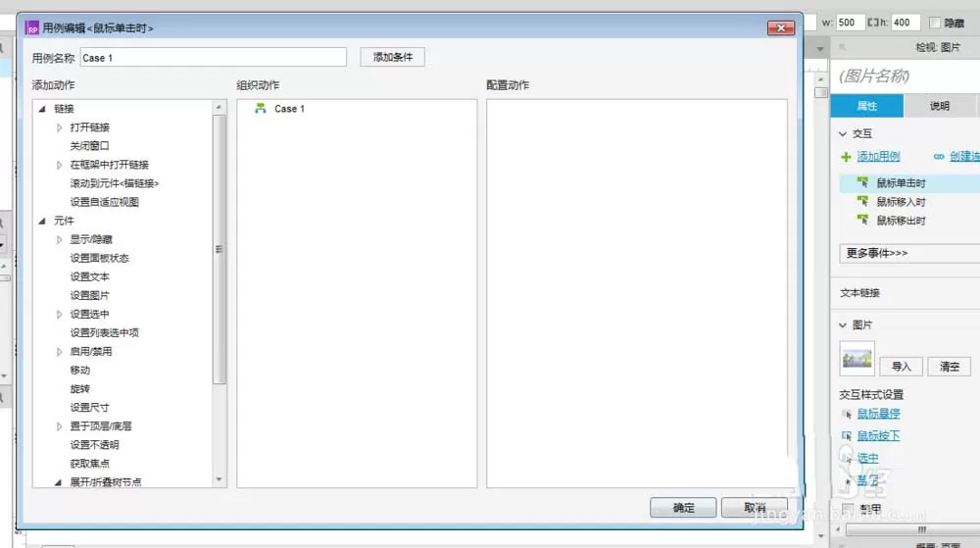Click the cursor icon beside 鼠标悬停

847,414
